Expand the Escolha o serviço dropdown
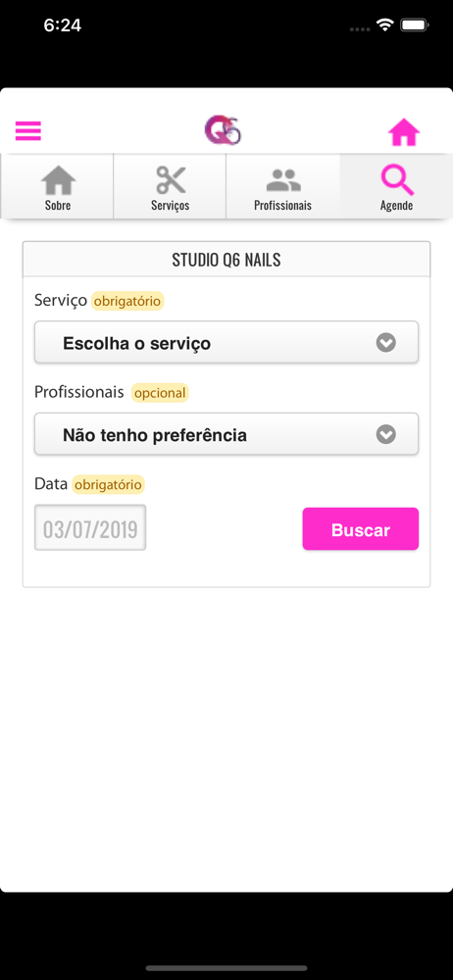453x980 pixels. (226, 342)
